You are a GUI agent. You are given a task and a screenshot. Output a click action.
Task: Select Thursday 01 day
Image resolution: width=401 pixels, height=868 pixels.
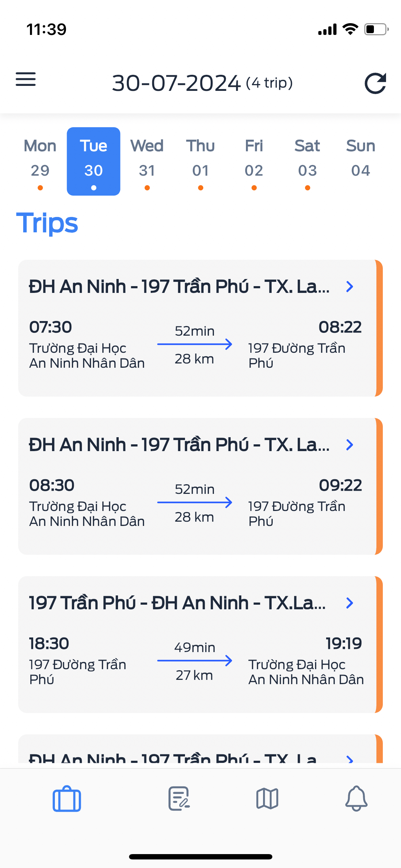[200, 161]
